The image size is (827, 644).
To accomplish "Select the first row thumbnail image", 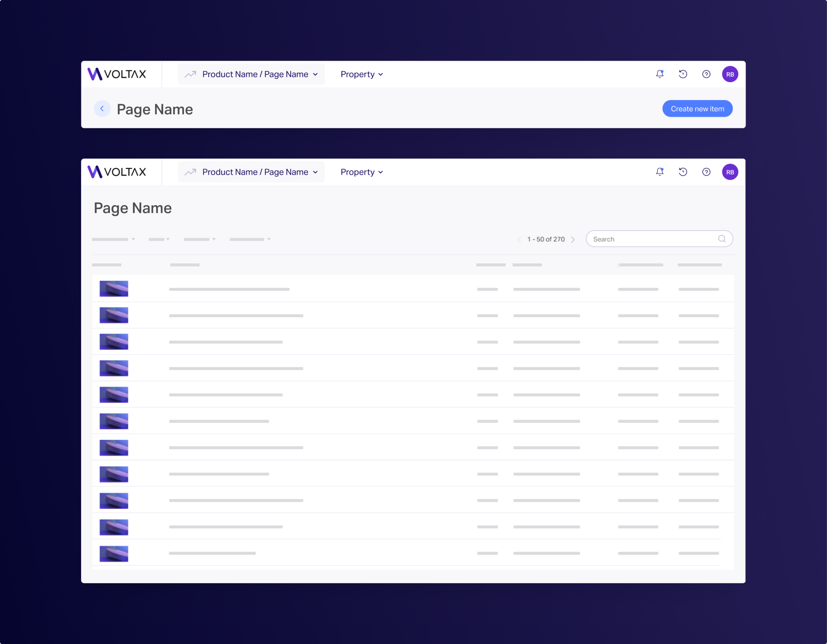I will pyautogui.click(x=114, y=289).
